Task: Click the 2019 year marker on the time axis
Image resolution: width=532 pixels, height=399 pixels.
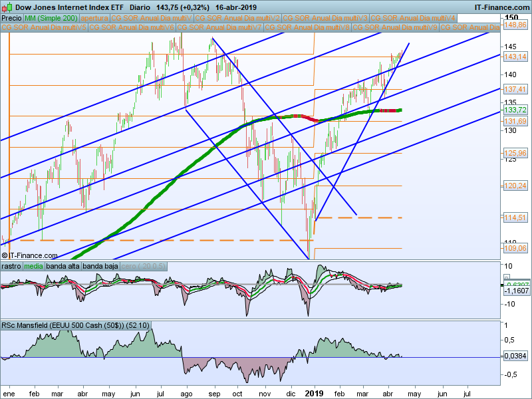Action: [x=314, y=394]
